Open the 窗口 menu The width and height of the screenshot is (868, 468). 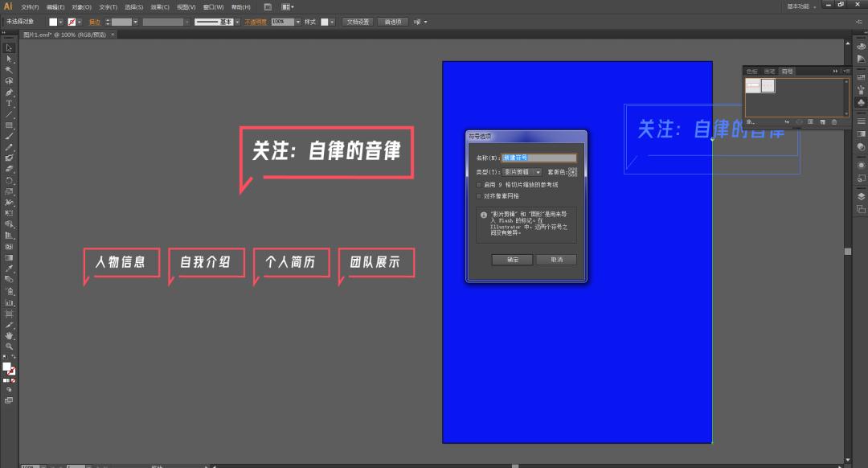coord(211,6)
